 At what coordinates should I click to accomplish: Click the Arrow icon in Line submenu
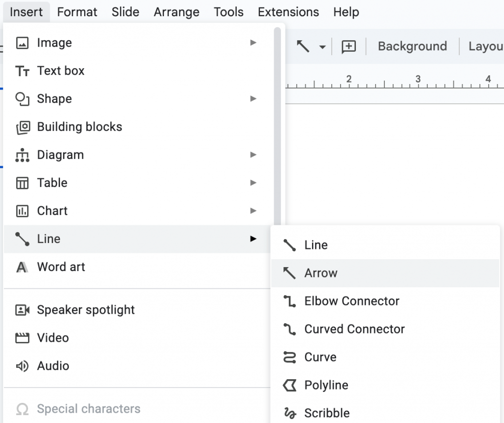pos(289,273)
